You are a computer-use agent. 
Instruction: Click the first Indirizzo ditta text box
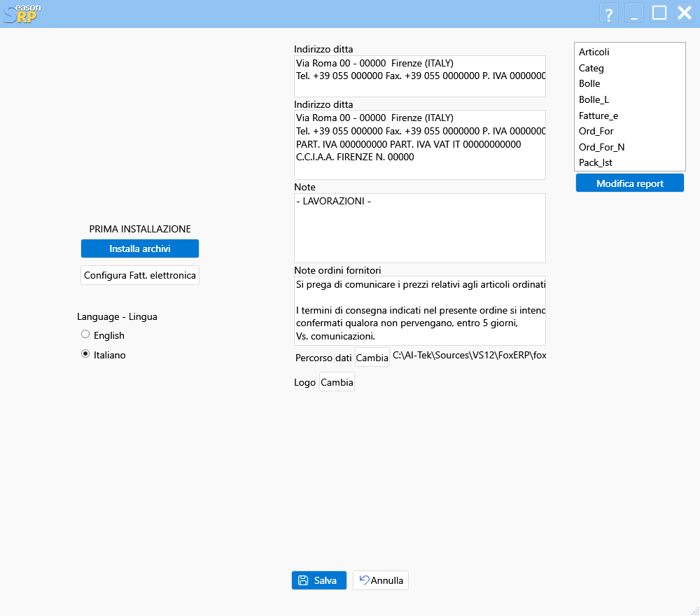(419, 75)
